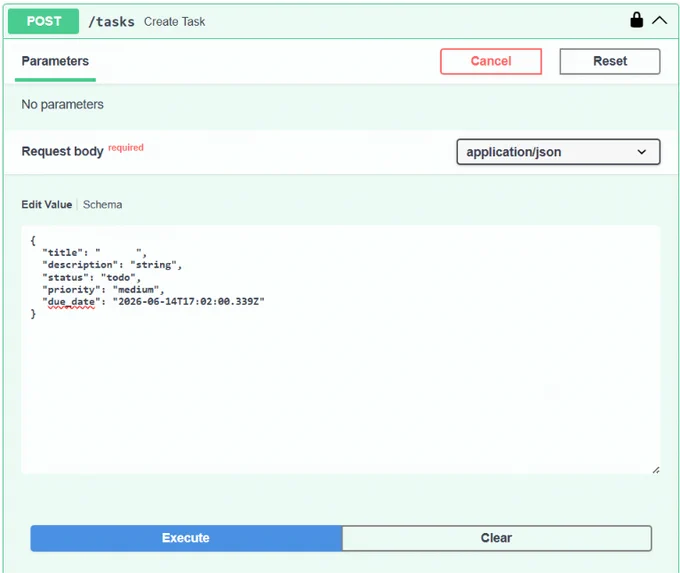Click the due_date timestamp value
Image resolution: width=680 pixels, height=573 pixels.
pyautogui.click(x=189, y=301)
